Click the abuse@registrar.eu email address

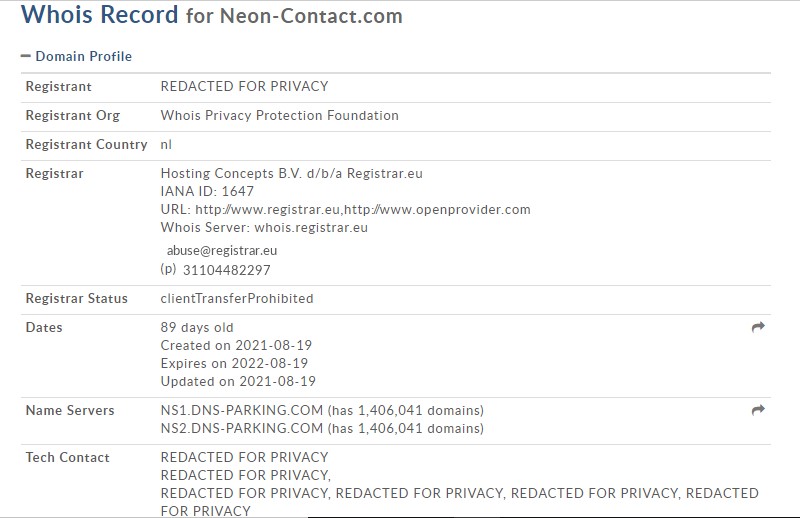(221, 251)
